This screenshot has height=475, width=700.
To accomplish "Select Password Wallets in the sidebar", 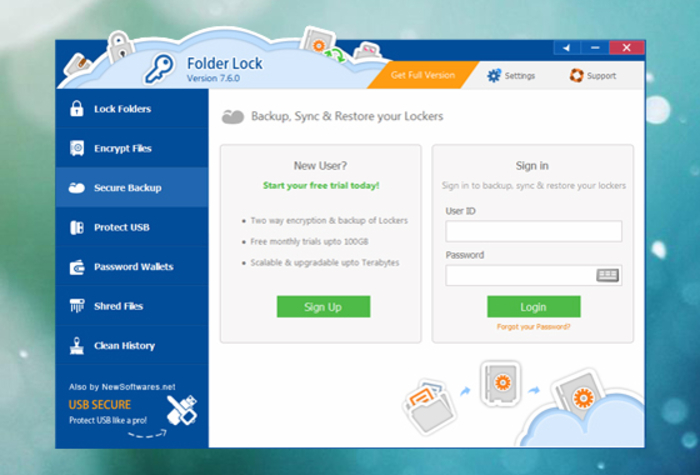I will click(132, 267).
